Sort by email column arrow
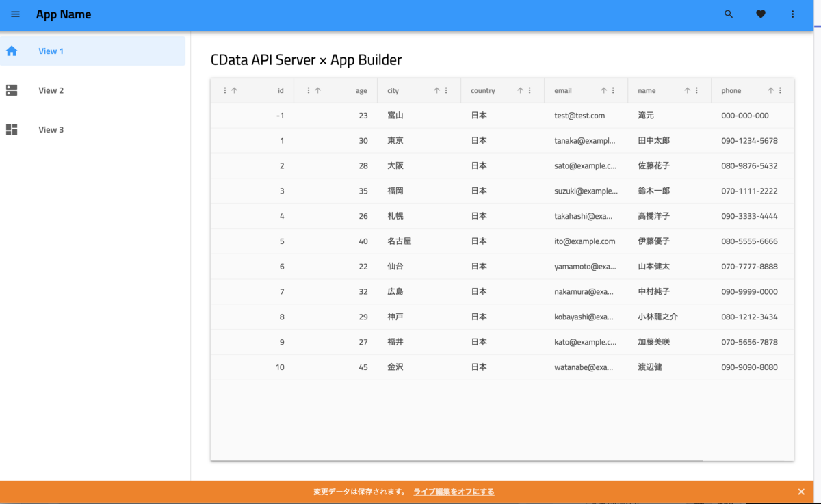 point(603,90)
